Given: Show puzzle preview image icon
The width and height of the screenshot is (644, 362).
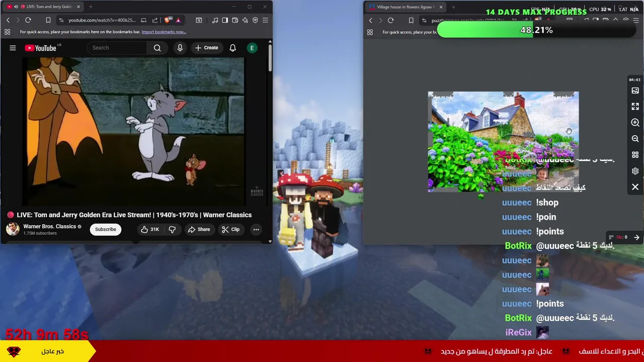Looking at the screenshot, I should (635, 90).
